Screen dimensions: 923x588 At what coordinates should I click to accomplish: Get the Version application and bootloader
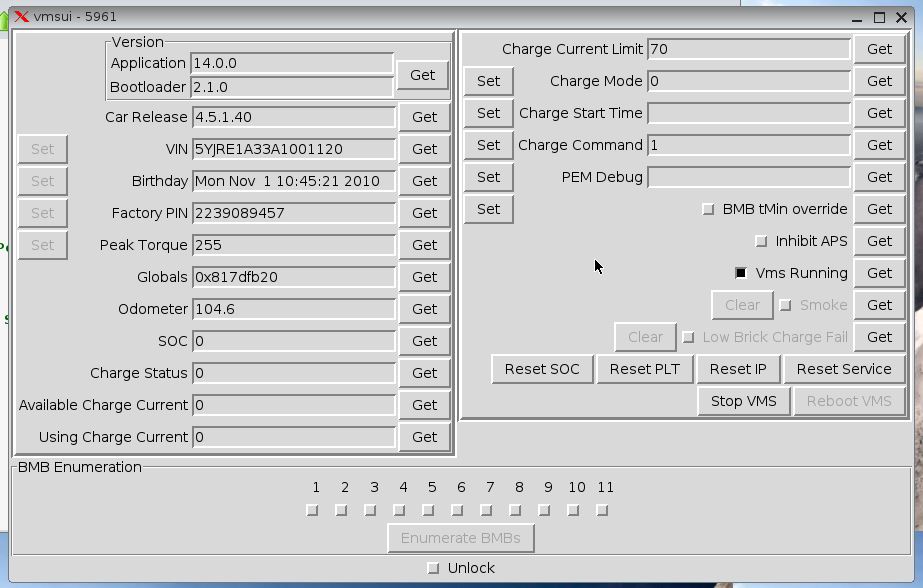coord(423,75)
